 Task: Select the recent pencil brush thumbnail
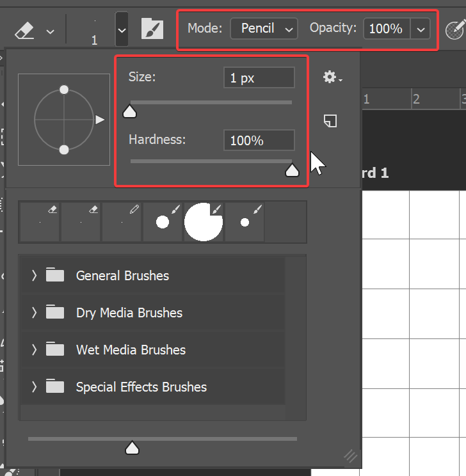tap(122, 222)
